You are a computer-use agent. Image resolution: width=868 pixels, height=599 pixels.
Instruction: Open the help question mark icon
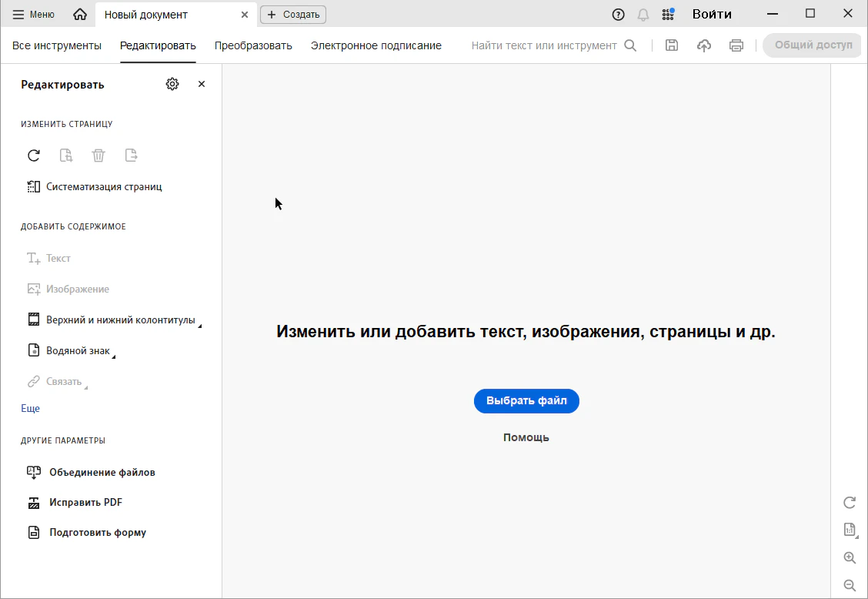[618, 15]
